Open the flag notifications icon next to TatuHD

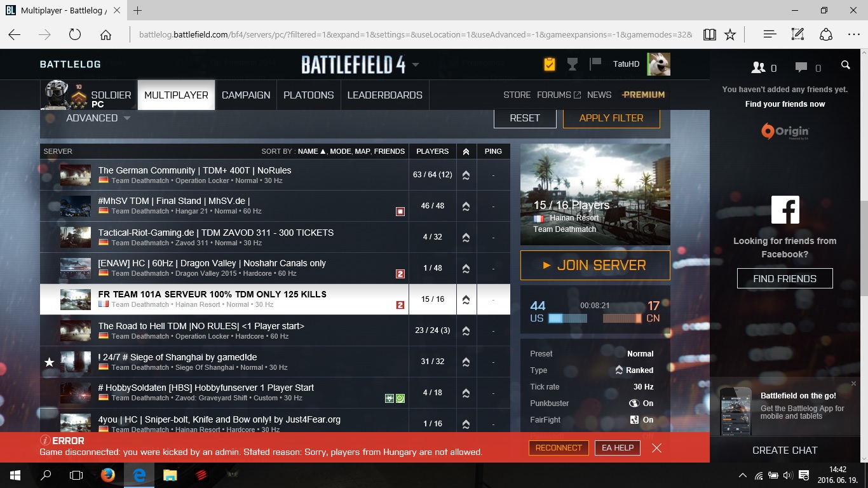[595, 64]
